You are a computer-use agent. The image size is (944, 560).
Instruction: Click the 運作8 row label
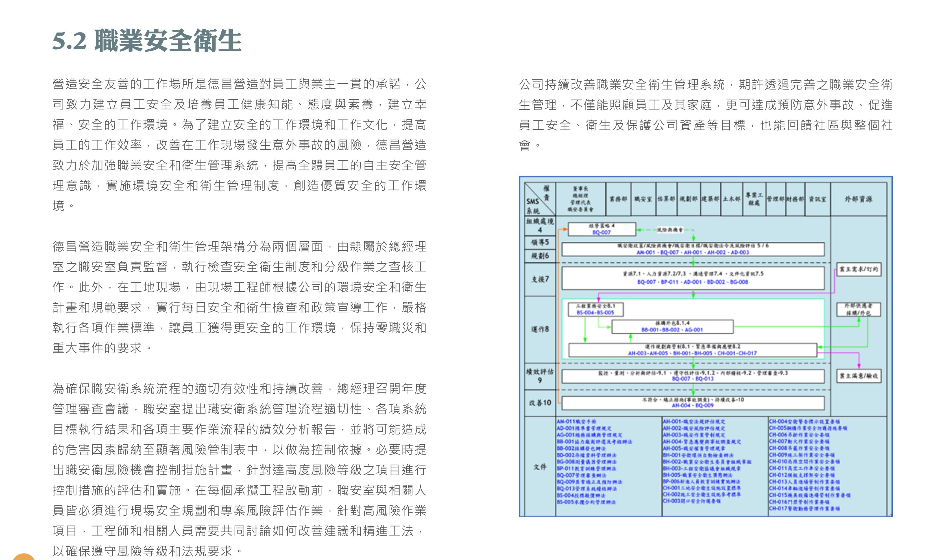click(x=540, y=329)
